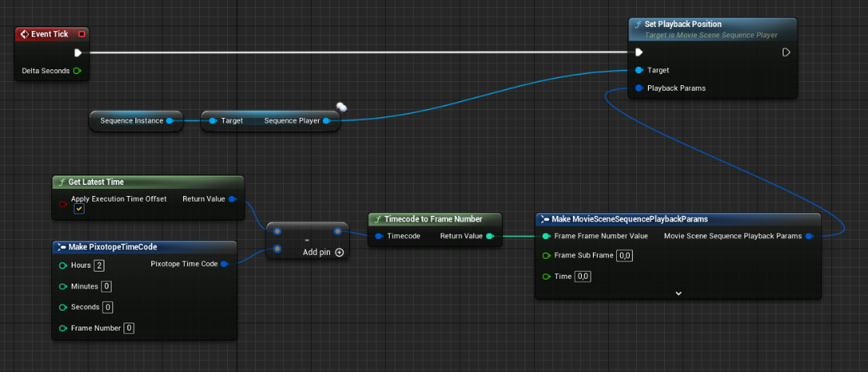Click the Playback Params input pin
Viewport: 868px width, 372px height.
pyautogui.click(x=639, y=88)
